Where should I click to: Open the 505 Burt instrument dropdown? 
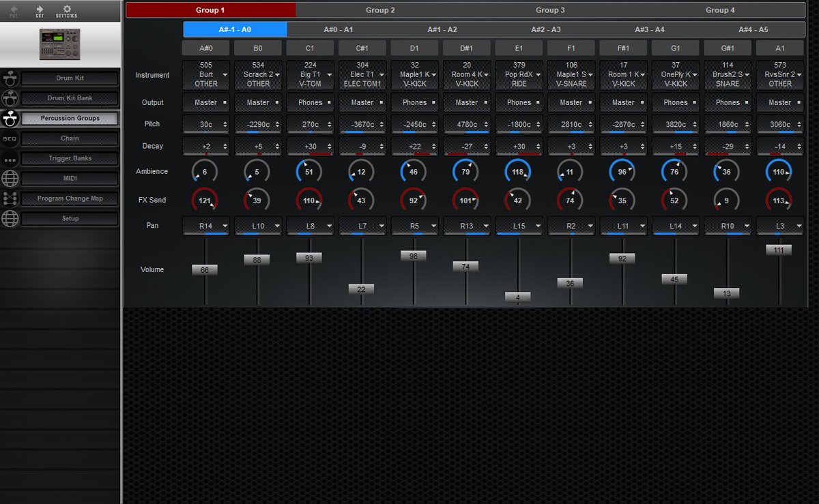point(206,74)
